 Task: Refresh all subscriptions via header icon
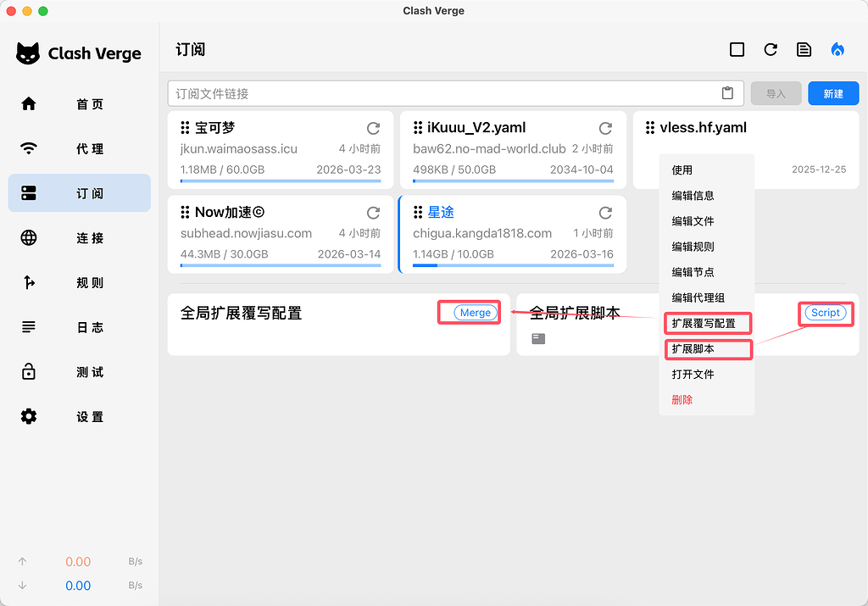771,50
